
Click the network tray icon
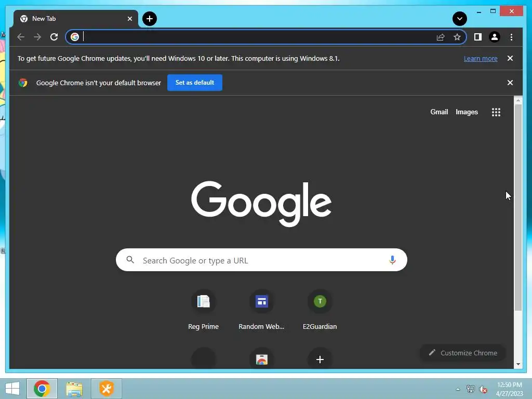470,389
